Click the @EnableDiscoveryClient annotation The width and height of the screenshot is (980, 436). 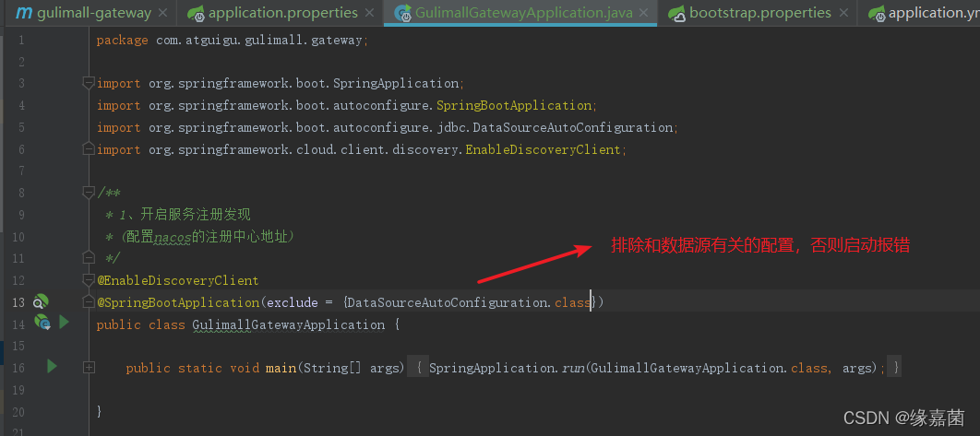(x=178, y=280)
